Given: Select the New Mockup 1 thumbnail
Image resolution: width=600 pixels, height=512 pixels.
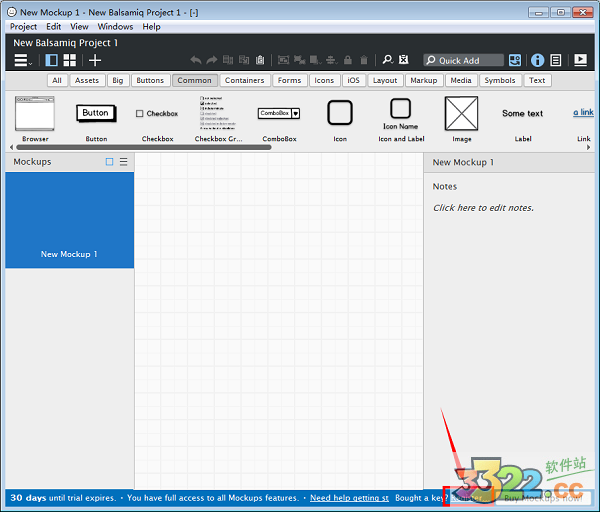Looking at the screenshot, I should [69, 220].
